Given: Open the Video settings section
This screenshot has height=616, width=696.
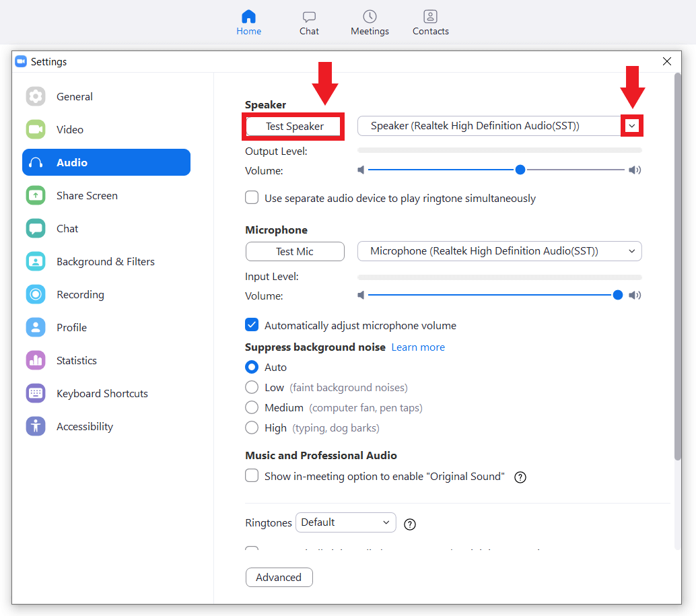Looking at the screenshot, I should point(35,129).
